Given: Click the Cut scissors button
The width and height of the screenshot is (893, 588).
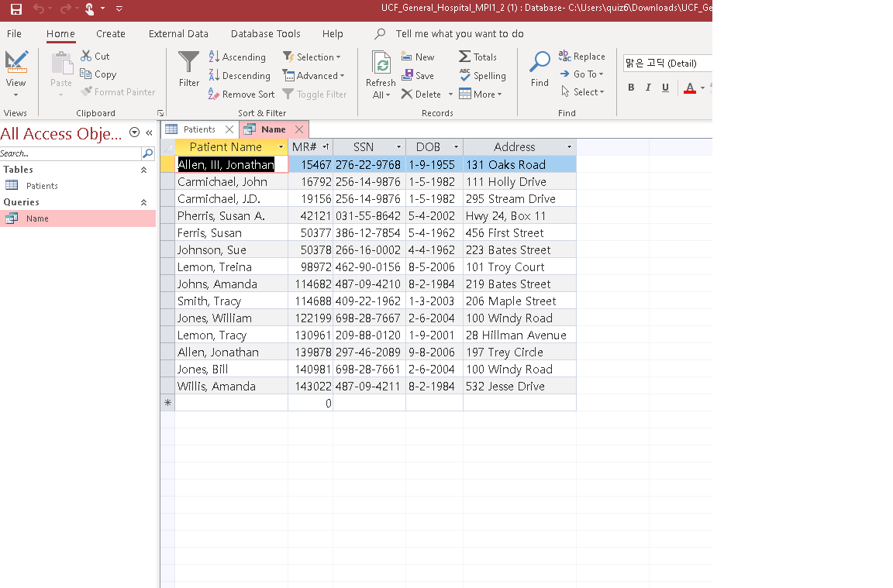Looking at the screenshot, I should point(95,56).
